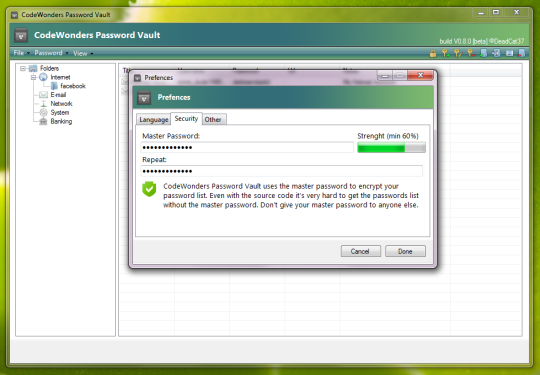Click the password strength meter bar
Screen dimensions: 540x375
click(x=391, y=148)
